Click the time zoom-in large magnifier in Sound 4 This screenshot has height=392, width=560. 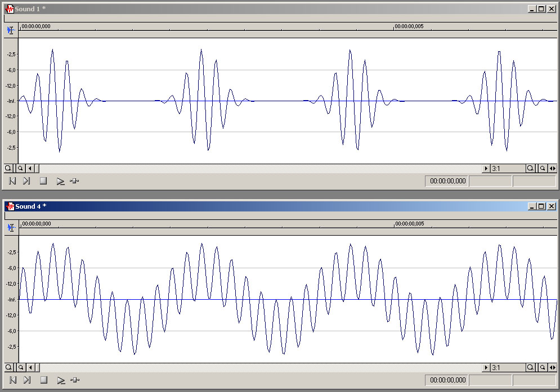pyautogui.click(x=531, y=367)
